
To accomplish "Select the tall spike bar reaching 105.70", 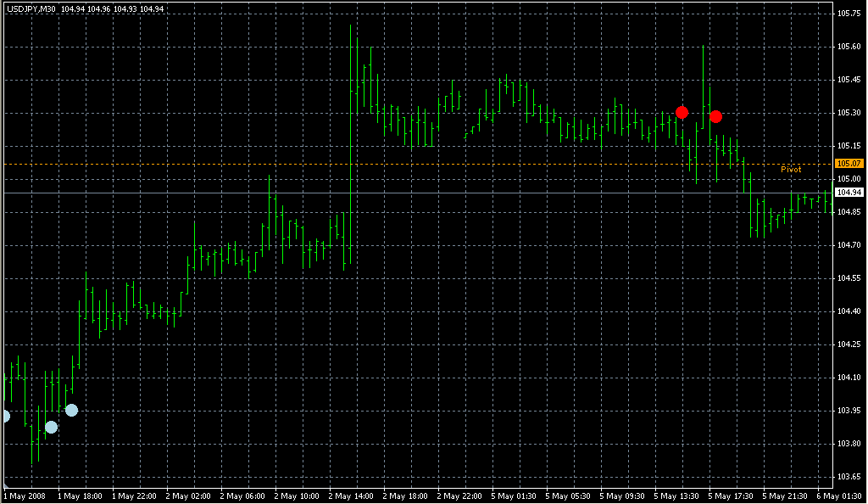I will [350, 144].
